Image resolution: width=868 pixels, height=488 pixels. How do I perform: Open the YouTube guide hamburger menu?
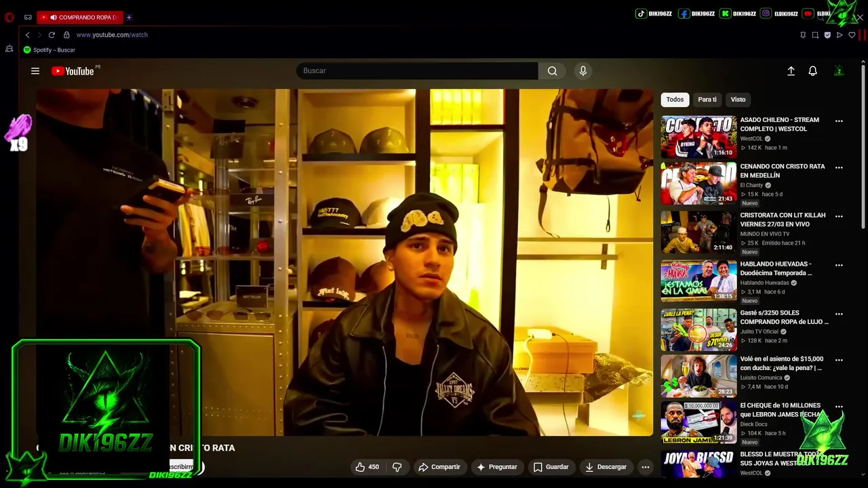tap(35, 70)
